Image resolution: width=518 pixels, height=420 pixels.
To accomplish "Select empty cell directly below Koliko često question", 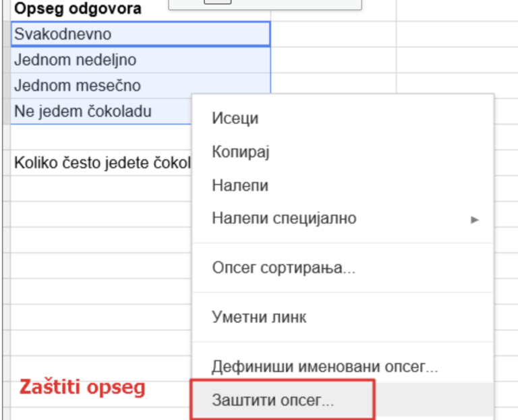I will click(101, 188).
